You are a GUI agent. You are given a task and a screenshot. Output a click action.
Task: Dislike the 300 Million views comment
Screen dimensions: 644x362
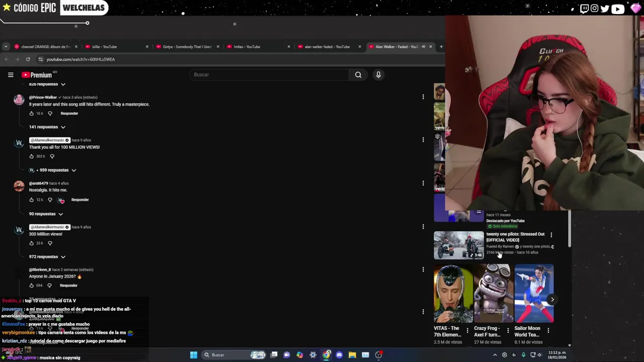[x=50, y=243]
